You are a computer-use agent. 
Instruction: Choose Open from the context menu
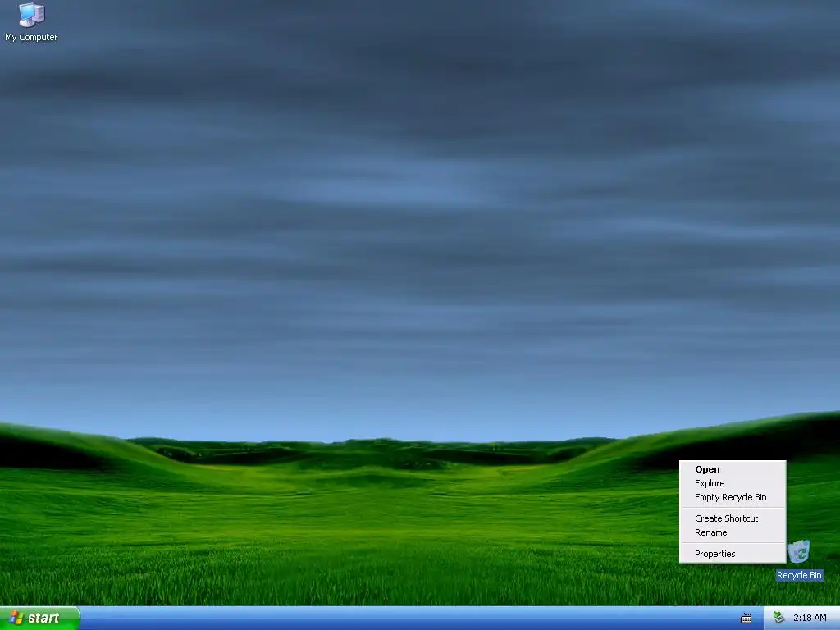(x=733, y=469)
